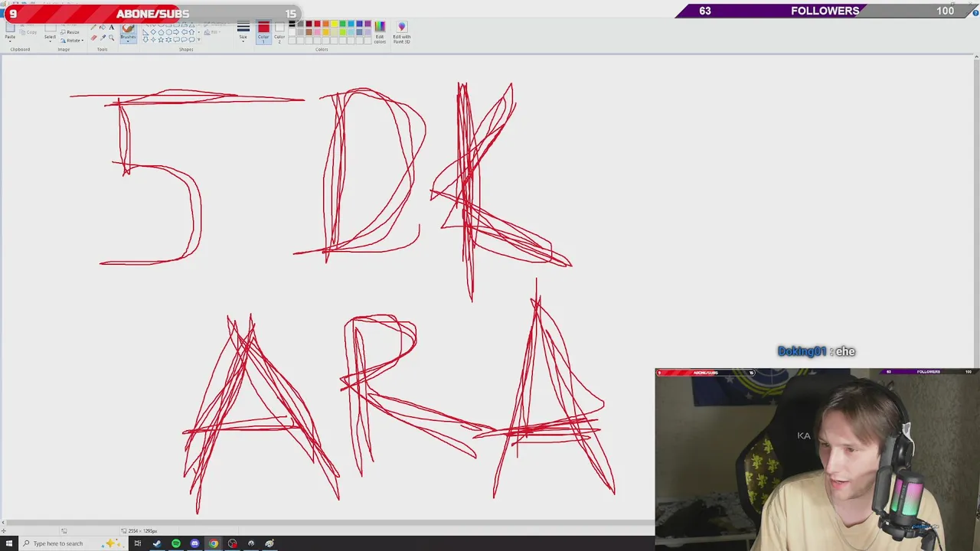Click the Resize image button

pos(69,32)
